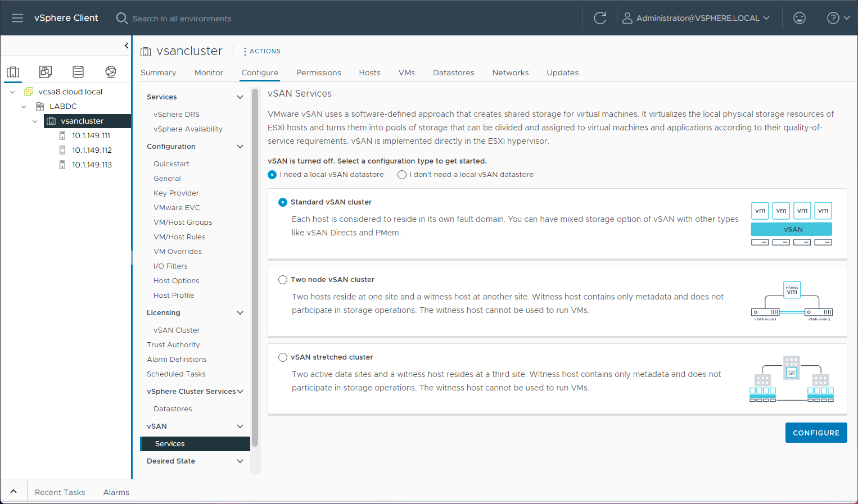The height and width of the screenshot is (504, 858).
Task: Switch to the VMs and Templates inventory icon
Action: point(45,71)
